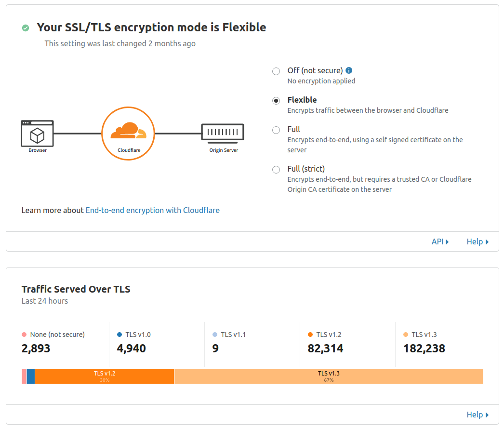Click the Browser diagram icon
The image size is (504, 429).
[x=37, y=134]
